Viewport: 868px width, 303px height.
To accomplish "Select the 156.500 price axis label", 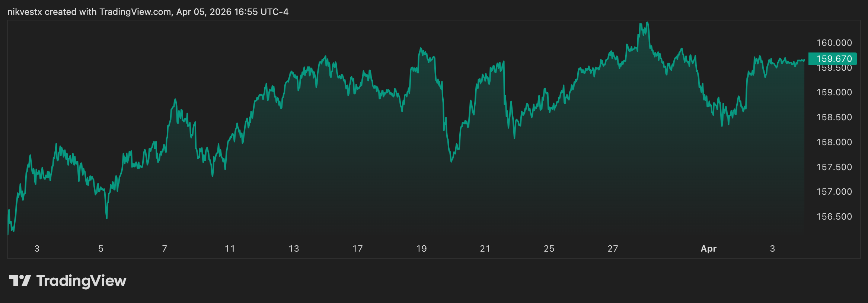I will click(x=834, y=217).
